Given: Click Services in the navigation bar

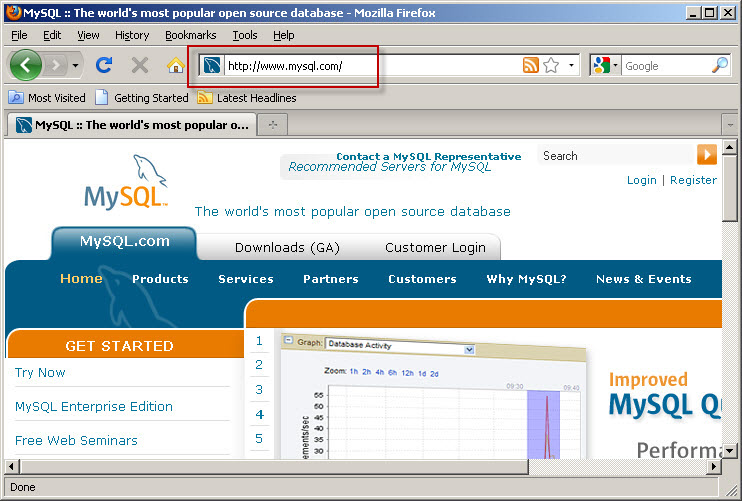Looking at the screenshot, I should pyautogui.click(x=246, y=279).
